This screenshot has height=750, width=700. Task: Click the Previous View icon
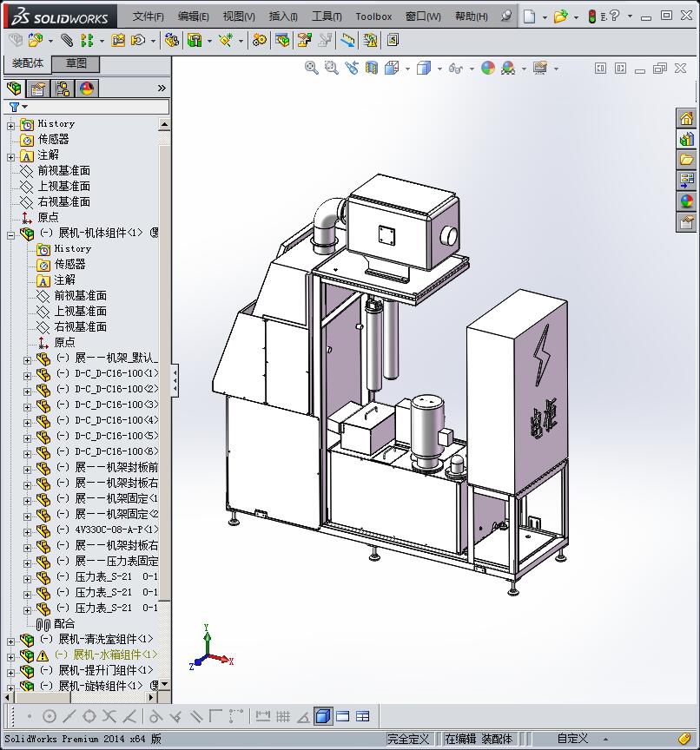tap(352, 68)
